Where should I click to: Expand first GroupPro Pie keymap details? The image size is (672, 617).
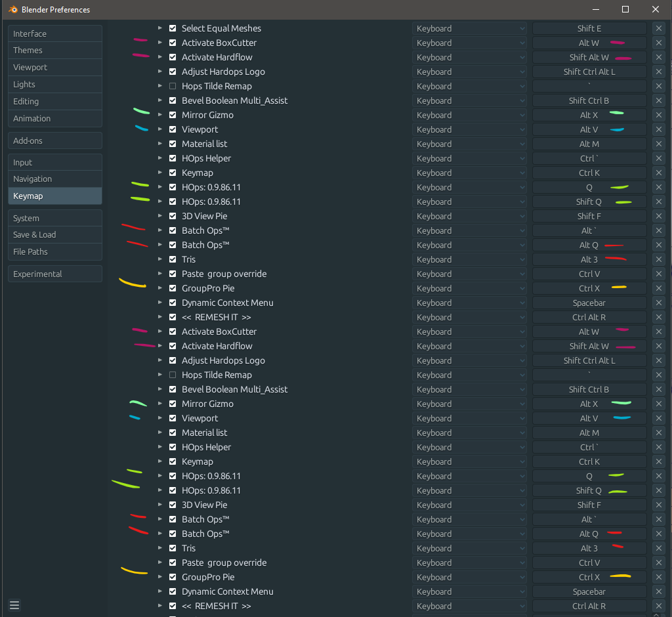point(160,287)
